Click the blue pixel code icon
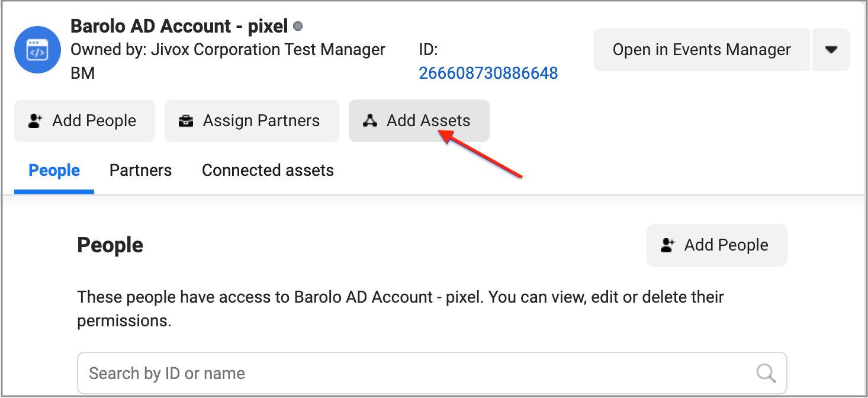This screenshot has width=868, height=398. [38, 51]
